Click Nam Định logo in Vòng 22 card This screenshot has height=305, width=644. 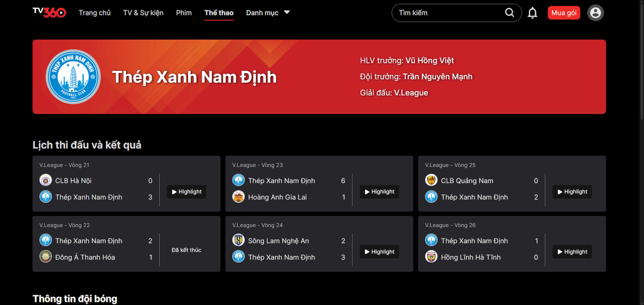45,240
